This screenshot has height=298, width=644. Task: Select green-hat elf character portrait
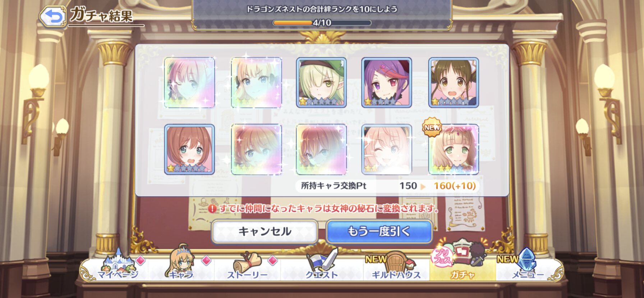(x=321, y=83)
